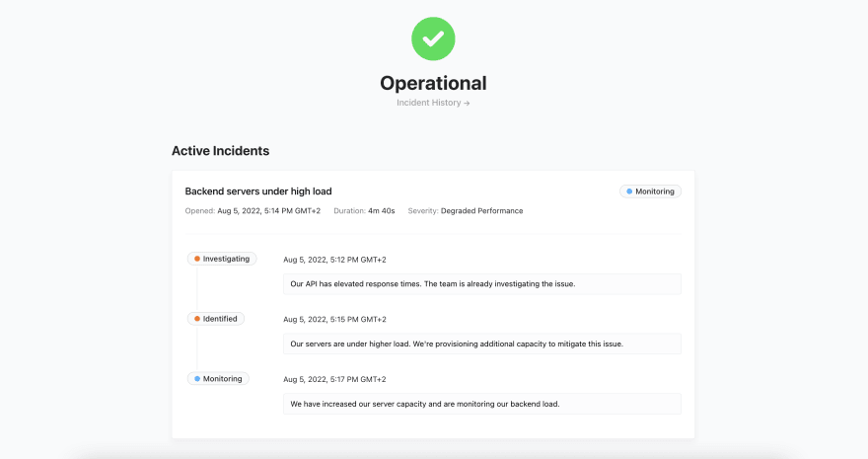Click the Operational status heading
Screen dimensions: 868x459
coord(433,83)
